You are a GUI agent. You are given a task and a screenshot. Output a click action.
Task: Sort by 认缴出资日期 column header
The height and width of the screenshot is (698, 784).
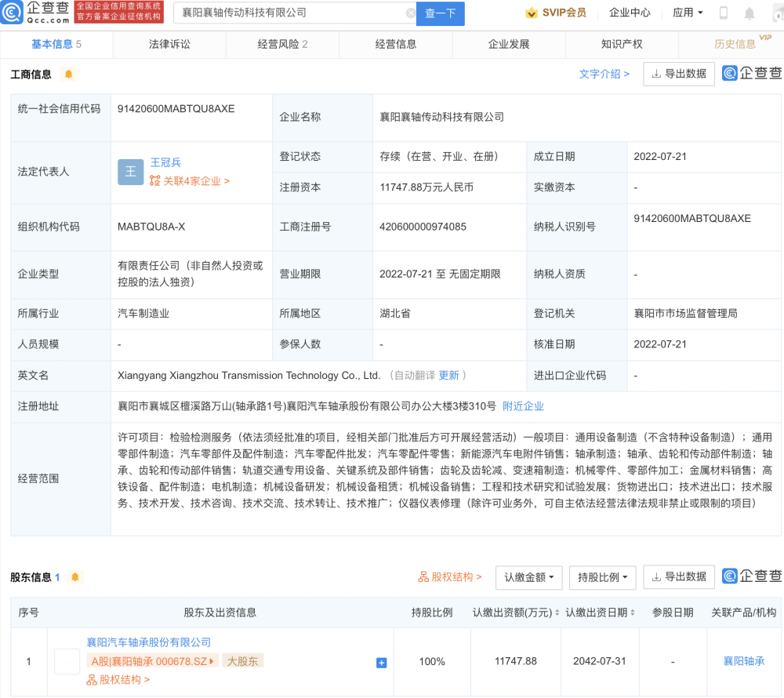pos(600,613)
